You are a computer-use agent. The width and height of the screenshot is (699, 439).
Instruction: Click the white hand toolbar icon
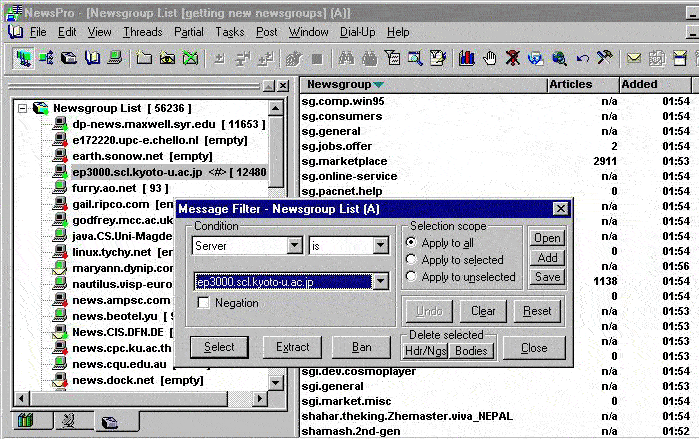pyautogui.click(x=489, y=58)
